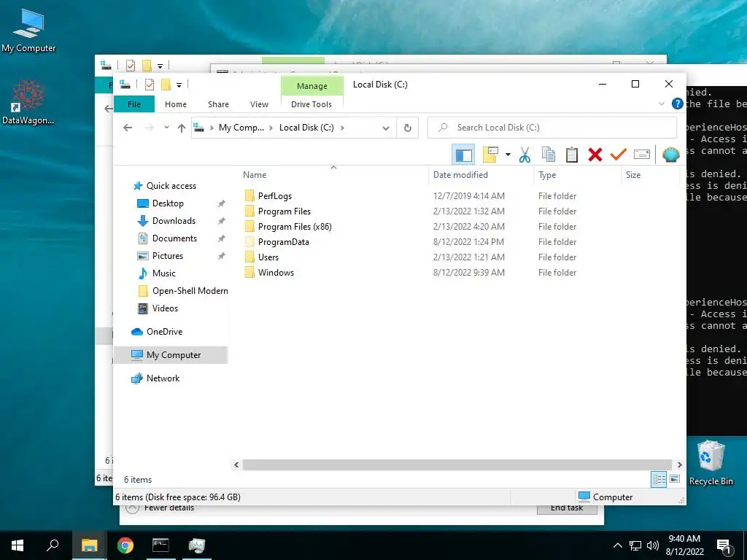Switch to Large icons view button
Screen dimensions: 747x560
(x=675, y=479)
